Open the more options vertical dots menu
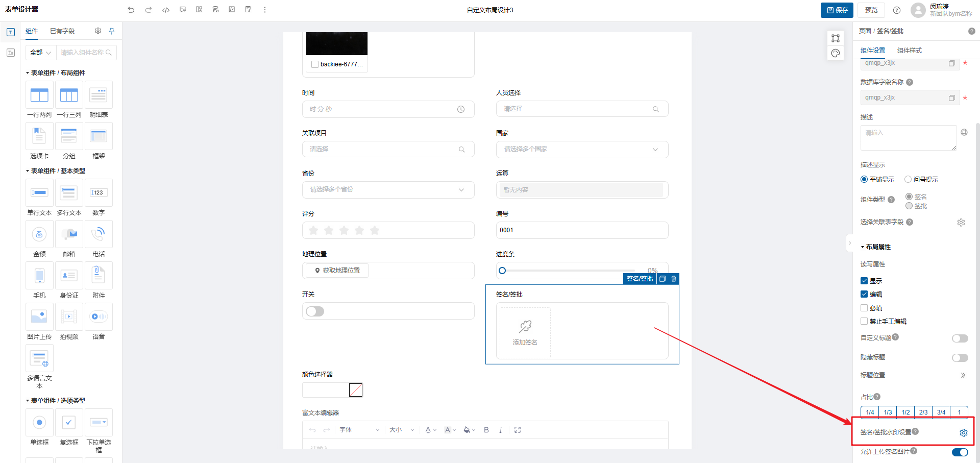980x463 pixels. click(264, 10)
